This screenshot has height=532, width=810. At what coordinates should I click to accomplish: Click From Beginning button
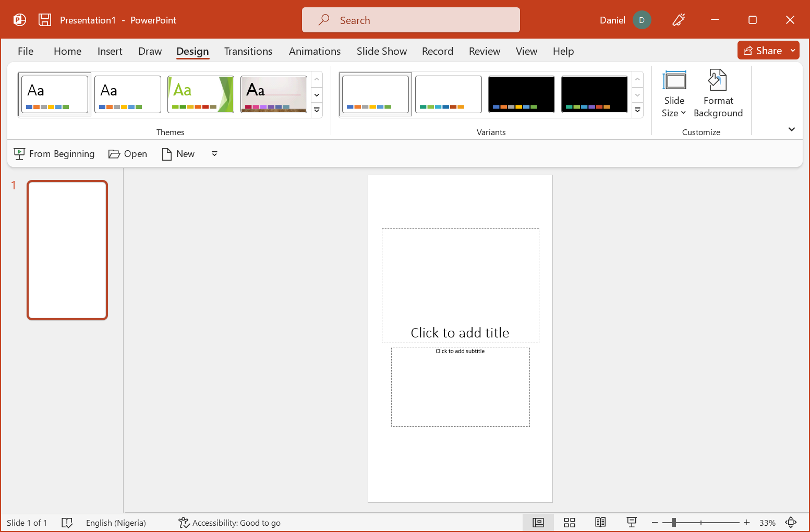point(54,154)
